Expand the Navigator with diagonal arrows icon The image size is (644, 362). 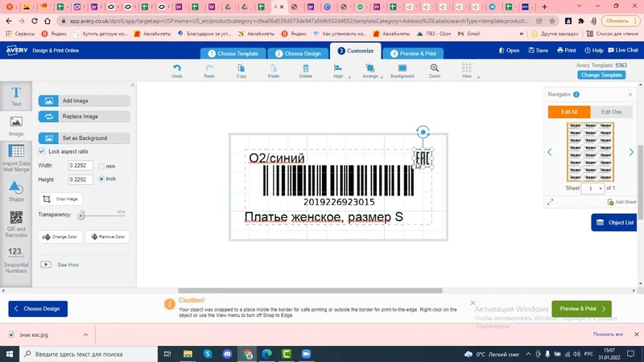coord(551,202)
